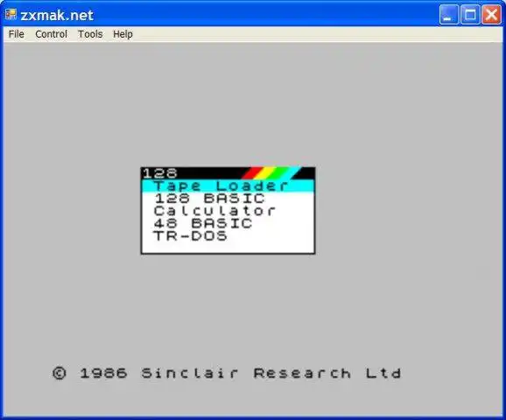This screenshot has width=506, height=420.
Task: Minimize the zxmak.net window
Action: coord(448,15)
